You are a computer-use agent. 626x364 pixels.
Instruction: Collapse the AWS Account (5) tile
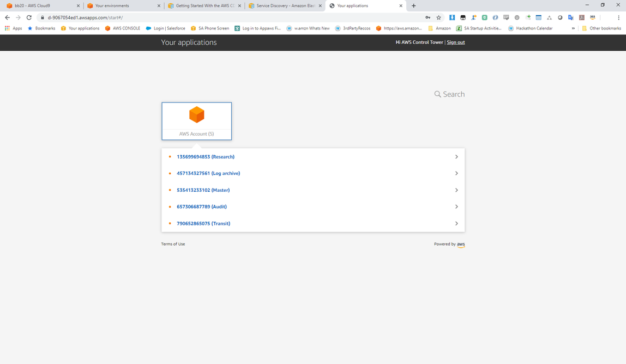click(196, 121)
